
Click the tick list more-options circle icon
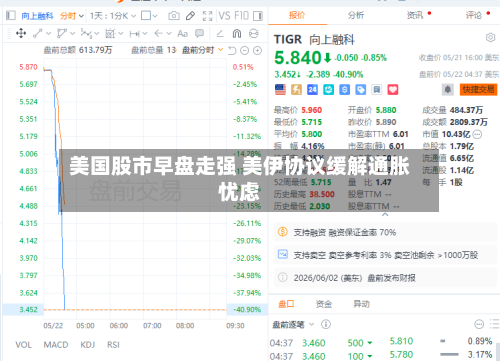479,324
